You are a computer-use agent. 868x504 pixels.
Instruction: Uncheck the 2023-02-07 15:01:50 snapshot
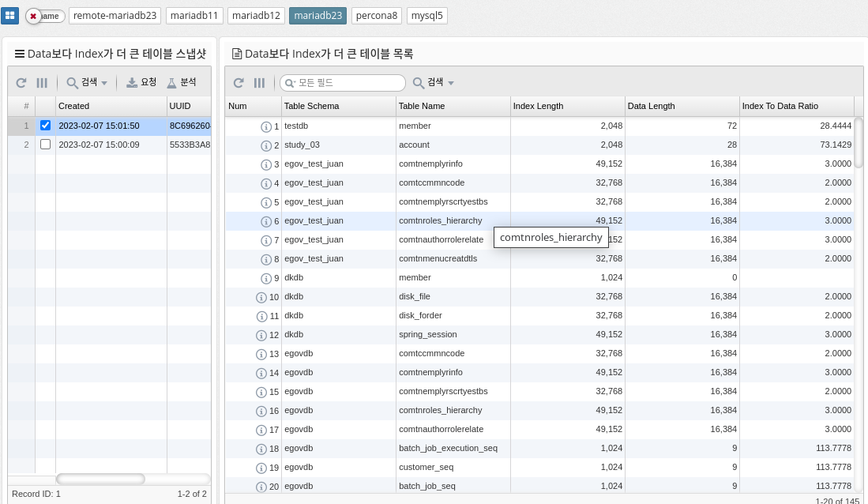[45, 126]
